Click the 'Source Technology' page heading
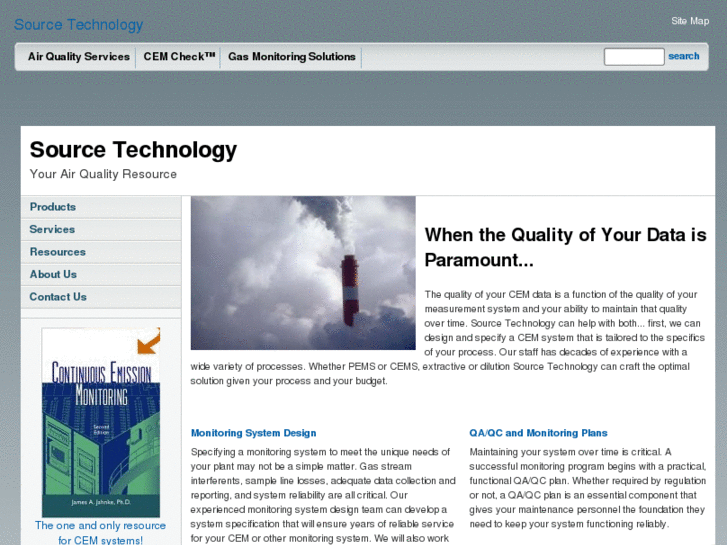 133,150
